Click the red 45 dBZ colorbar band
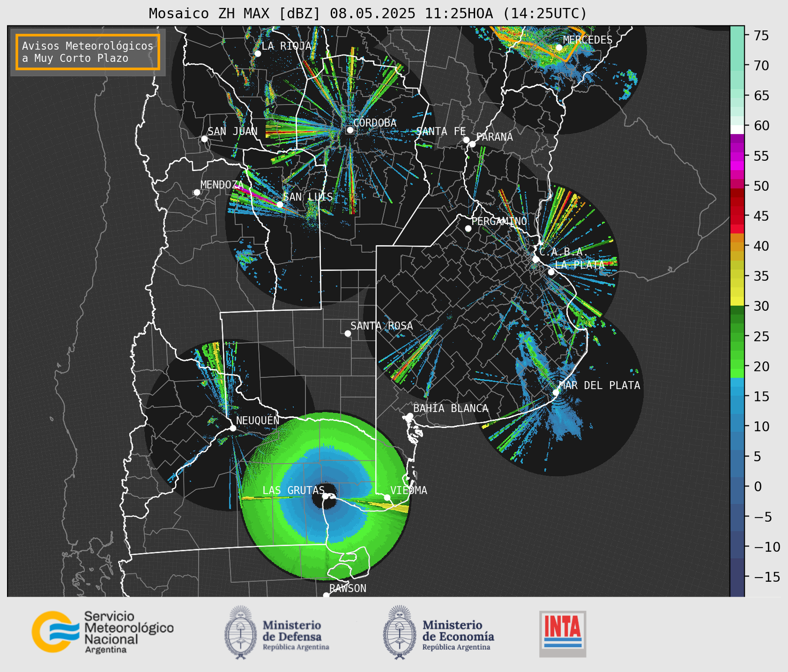Image resolution: width=788 pixels, height=672 pixels. [x=737, y=216]
